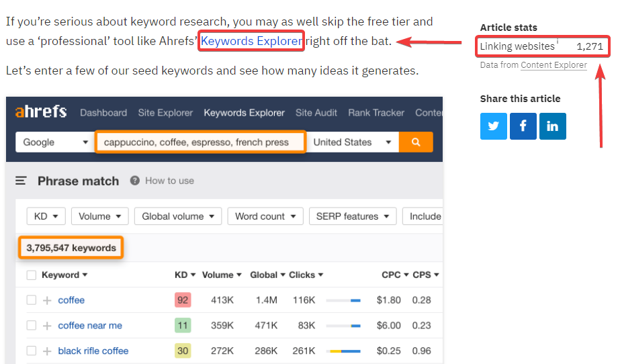Screen dimensions: 618x364
Task: Go to Dashboard in Ahrefs nav
Action: click(x=103, y=113)
